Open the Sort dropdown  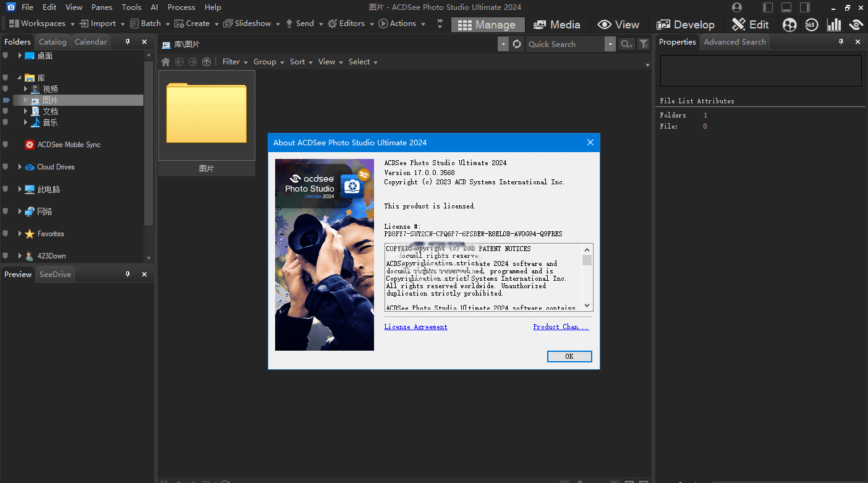tap(301, 62)
